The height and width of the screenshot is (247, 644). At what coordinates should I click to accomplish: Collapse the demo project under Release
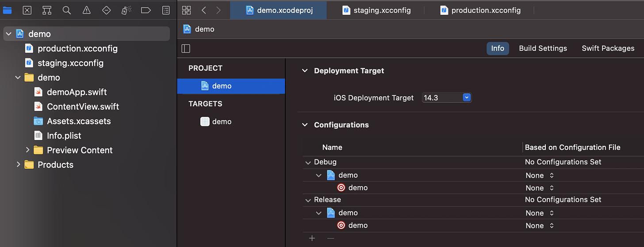pyautogui.click(x=319, y=213)
